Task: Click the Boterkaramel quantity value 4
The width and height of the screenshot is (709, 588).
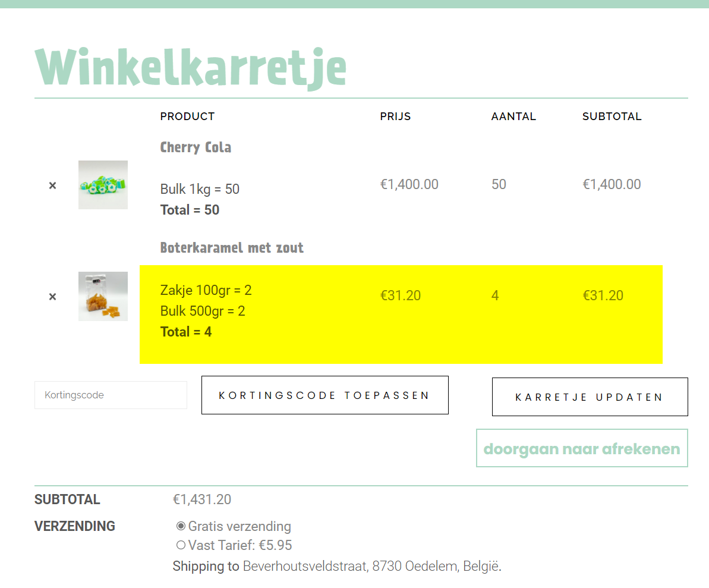Action: (x=495, y=295)
